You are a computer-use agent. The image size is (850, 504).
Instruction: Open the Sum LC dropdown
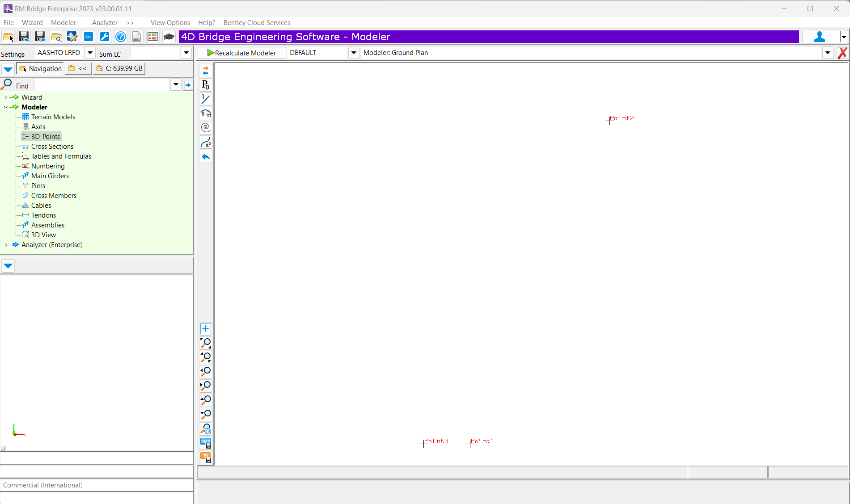coord(186,53)
